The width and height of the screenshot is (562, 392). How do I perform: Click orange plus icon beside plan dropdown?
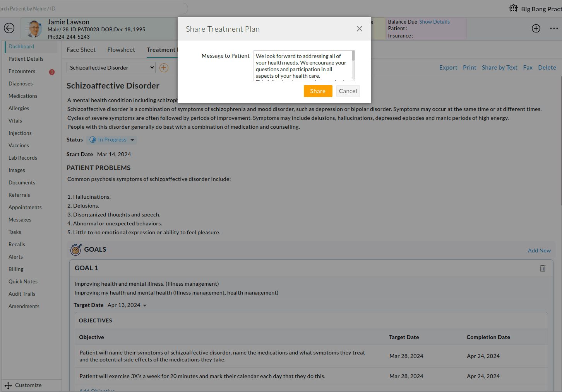(164, 68)
